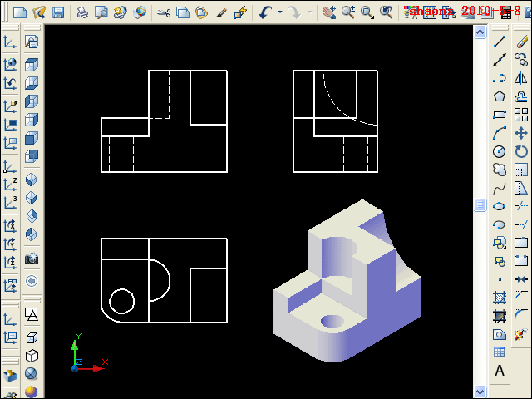532x399 pixels.
Task: Open the undo history dropdown arrow
Action: (x=279, y=12)
